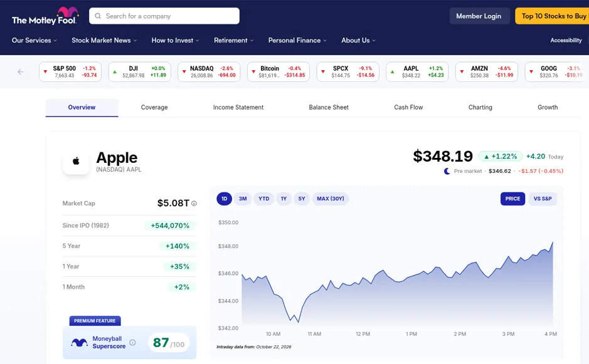Click the +544,070% since IPO value
Screen dimensions: 589x364
pyautogui.click(x=170, y=226)
